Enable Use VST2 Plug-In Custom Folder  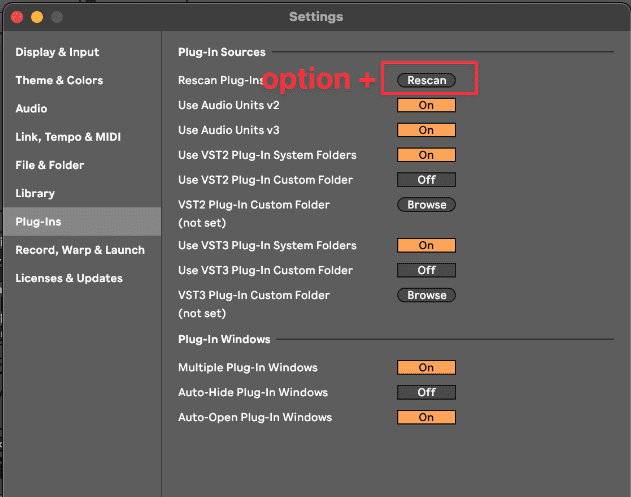tap(426, 180)
